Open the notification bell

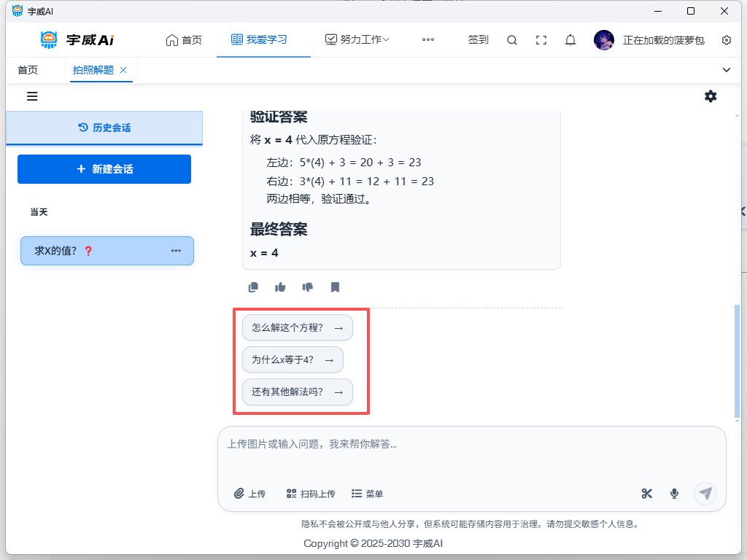point(570,40)
